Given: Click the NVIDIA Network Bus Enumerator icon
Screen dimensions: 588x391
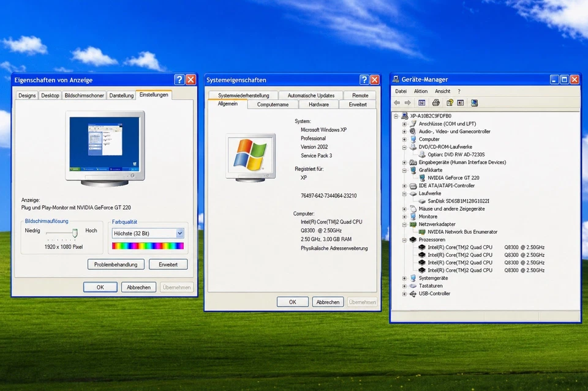Looking at the screenshot, I should 422,232.
